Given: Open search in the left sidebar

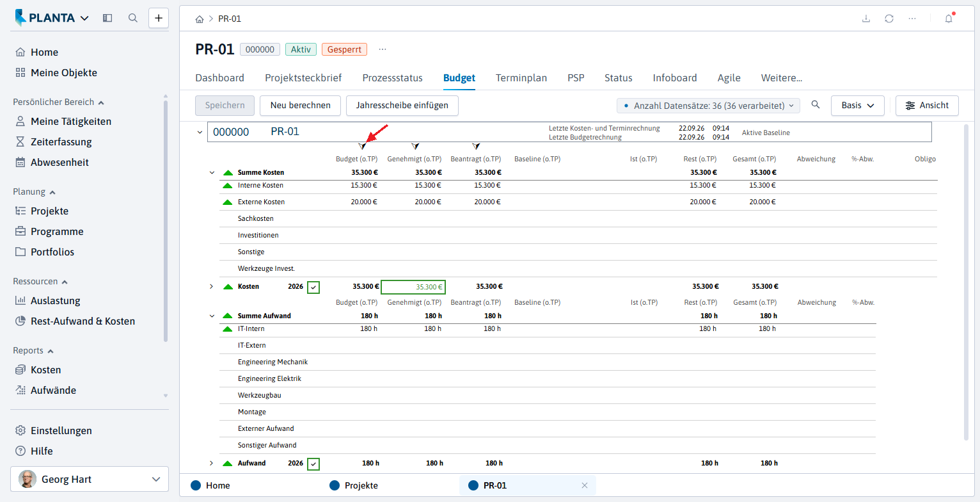Looking at the screenshot, I should [133, 18].
